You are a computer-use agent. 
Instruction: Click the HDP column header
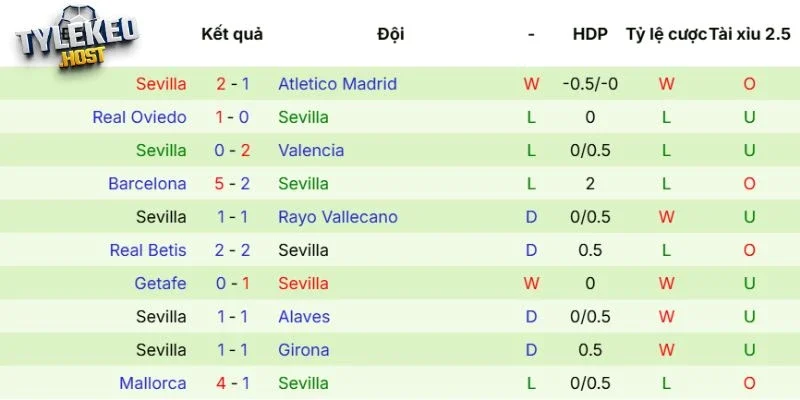tap(590, 34)
